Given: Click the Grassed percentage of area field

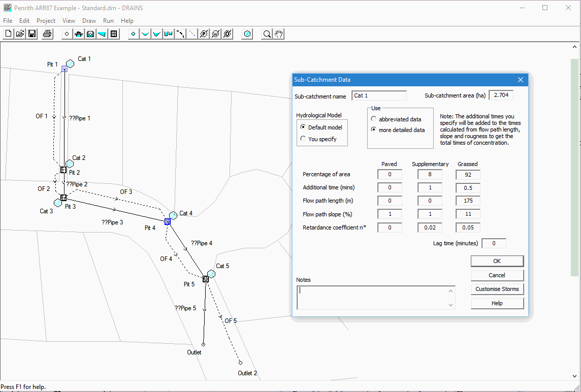Looking at the screenshot, I should click(468, 175).
